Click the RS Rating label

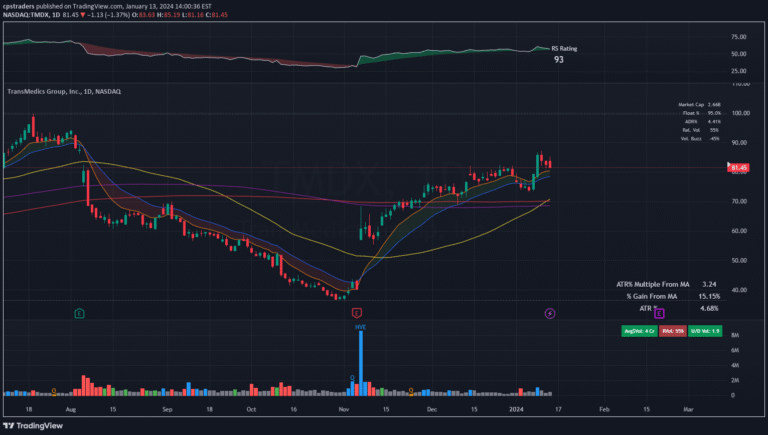click(x=564, y=48)
